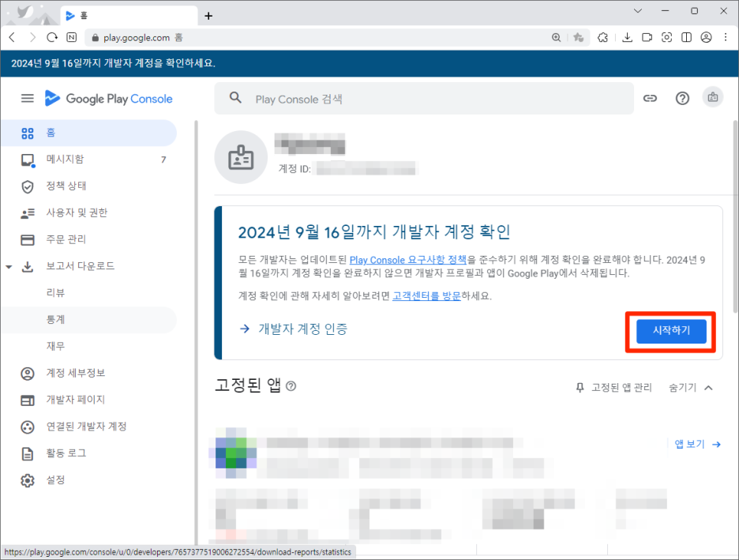The image size is (739, 560).
Task: Click the home grid icon in sidebar
Action: (x=28, y=133)
